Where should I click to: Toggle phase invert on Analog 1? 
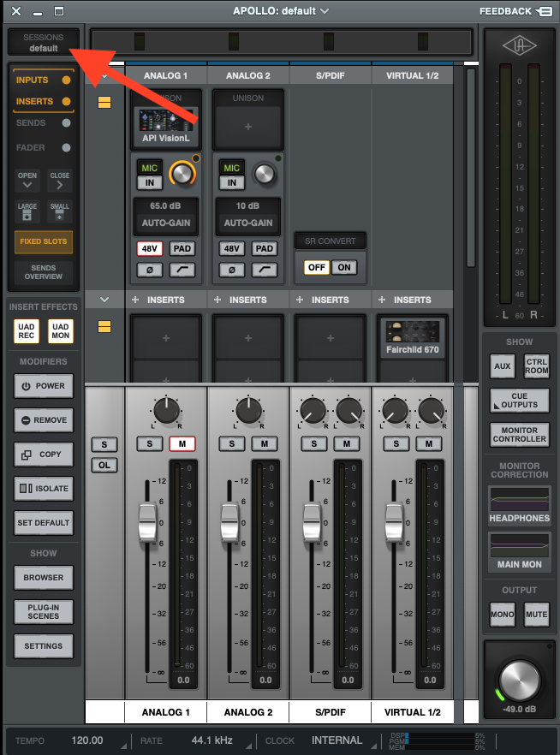pyautogui.click(x=149, y=270)
